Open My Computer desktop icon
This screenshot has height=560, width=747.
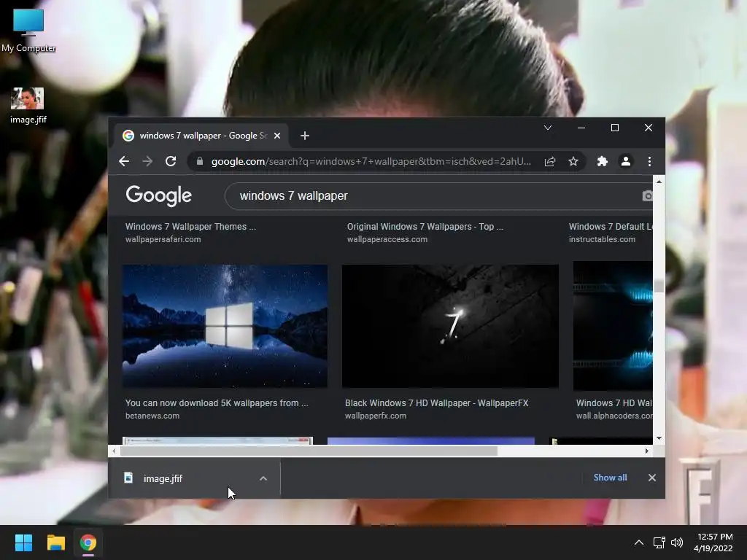click(28, 31)
